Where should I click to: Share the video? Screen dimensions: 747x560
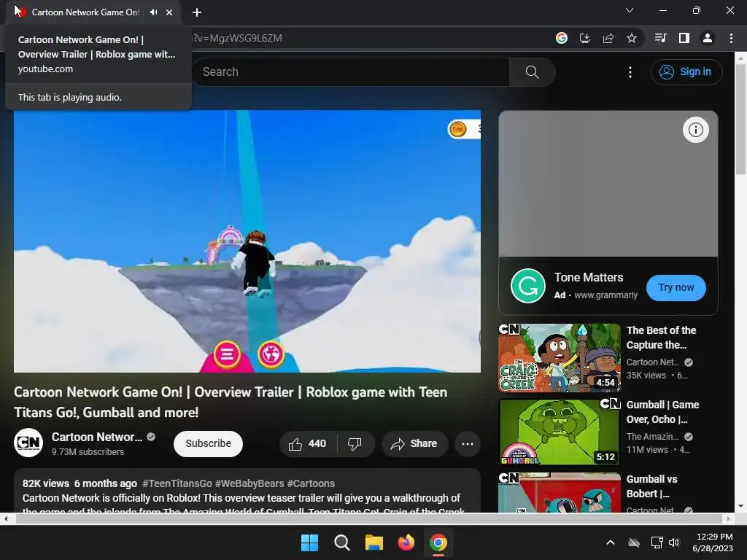click(414, 444)
